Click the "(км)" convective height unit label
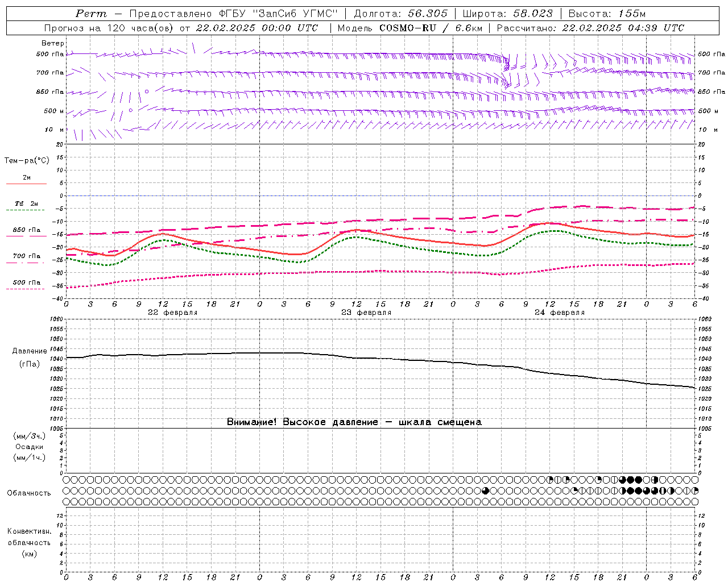This screenshot has width=728, height=582. pos(30,553)
